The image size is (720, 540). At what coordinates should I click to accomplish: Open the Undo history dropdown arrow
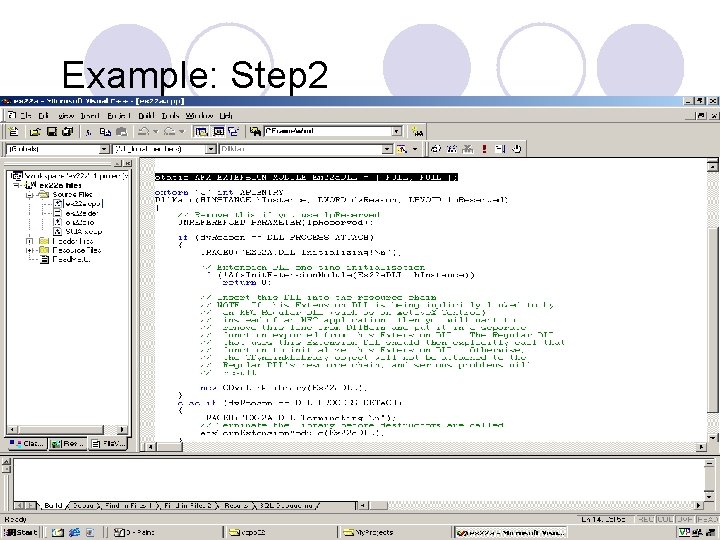156,132
